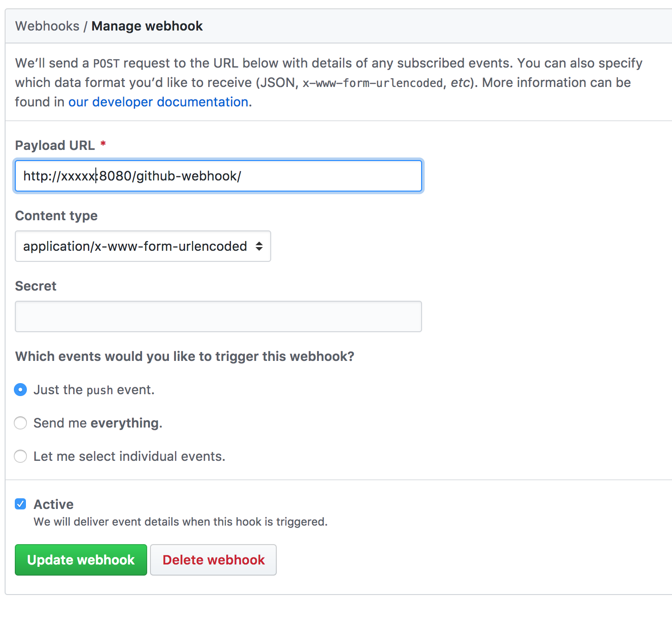Choose the 'Send me everything' radio button
The image size is (672, 620).
coord(20,423)
